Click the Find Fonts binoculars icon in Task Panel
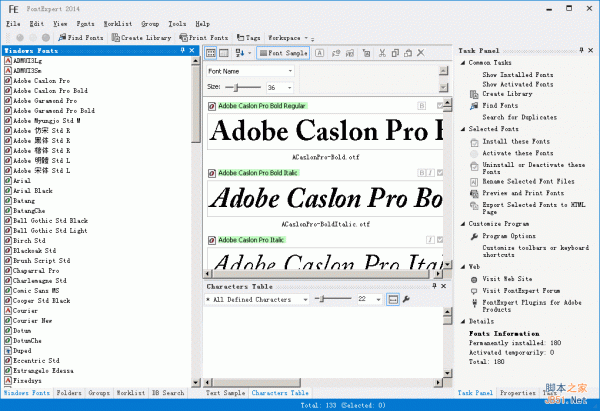Screen dimensions: 600x411 474,106
